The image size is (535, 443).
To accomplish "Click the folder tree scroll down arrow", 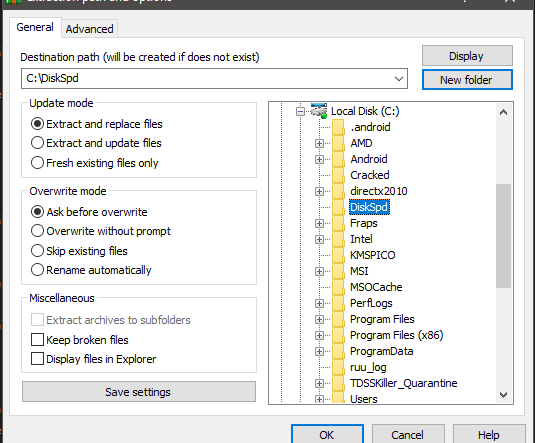I will [x=503, y=395].
